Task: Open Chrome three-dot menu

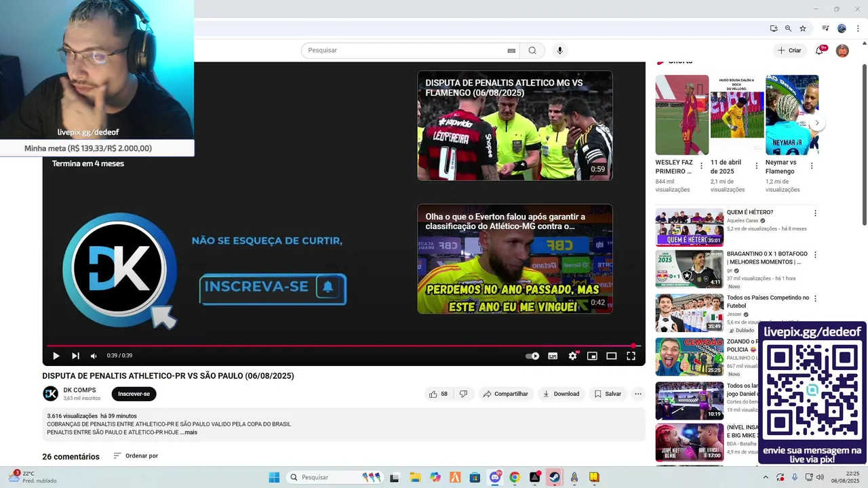Action: [858, 28]
